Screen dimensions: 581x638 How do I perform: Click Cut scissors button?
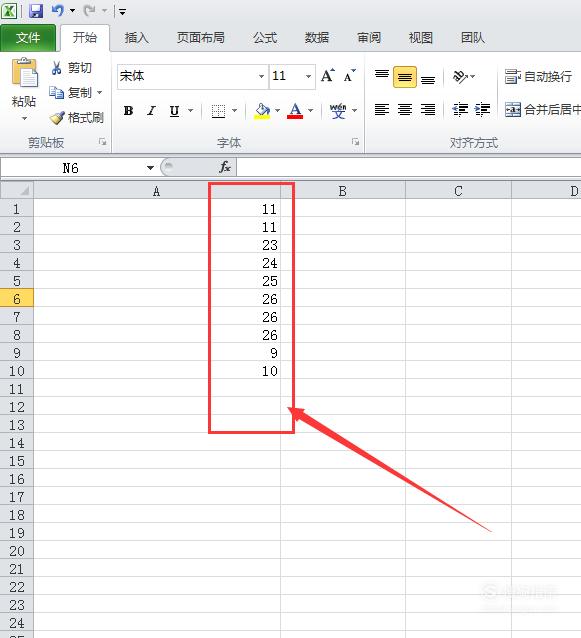point(71,68)
